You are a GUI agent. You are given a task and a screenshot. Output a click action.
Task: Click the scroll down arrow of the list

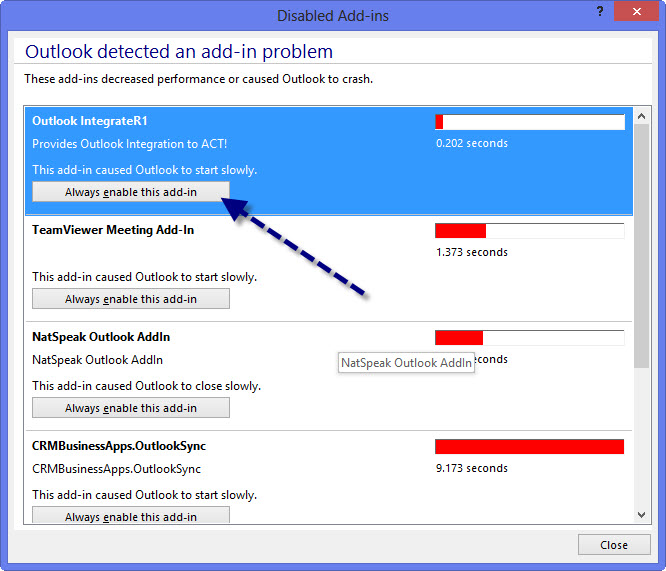pyautogui.click(x=641, y=515)
